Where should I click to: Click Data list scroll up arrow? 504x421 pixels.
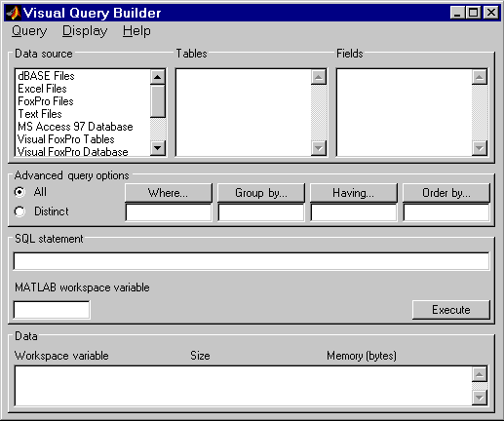pos(480,374)
